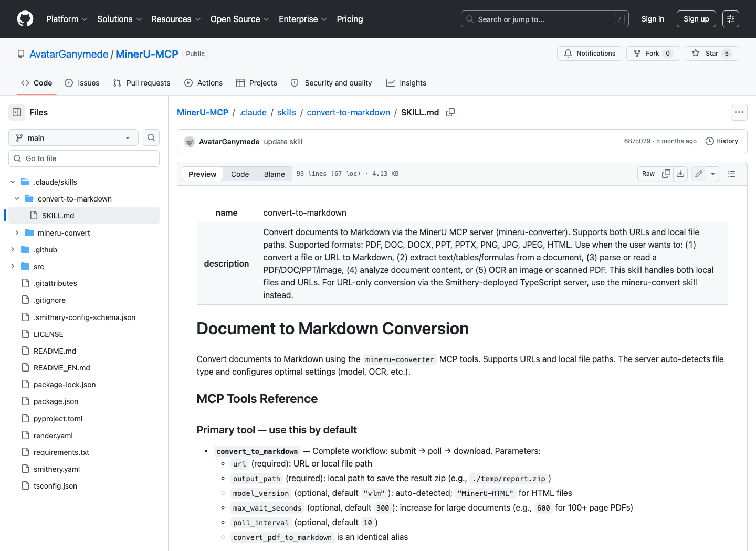Open the Enterprise menu
The height and width of the screenshot is (551, 756).
coord(303,19)
